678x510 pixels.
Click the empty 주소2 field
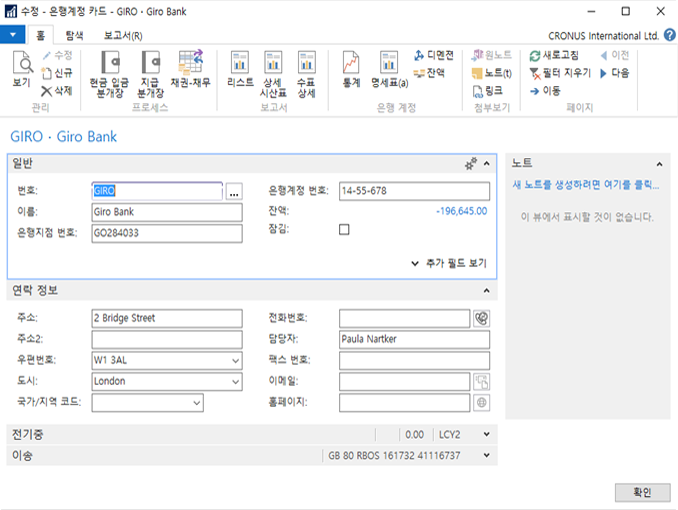167,340
